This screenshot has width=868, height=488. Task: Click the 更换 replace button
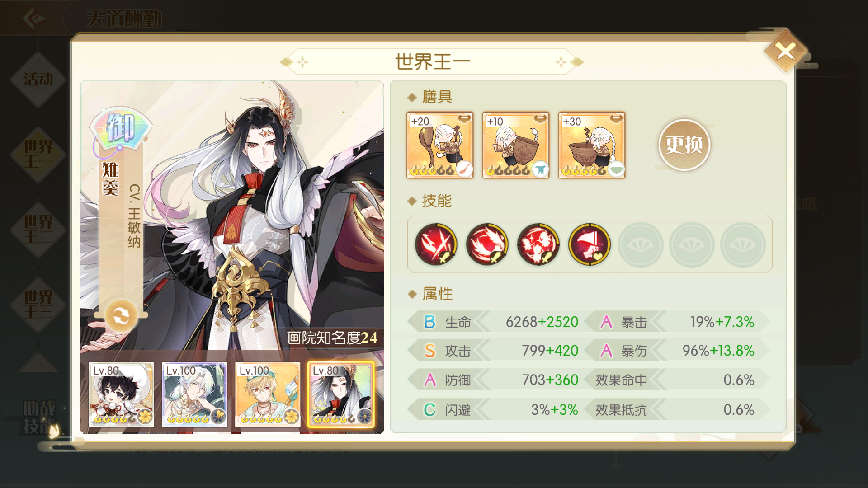click(684, 145)
